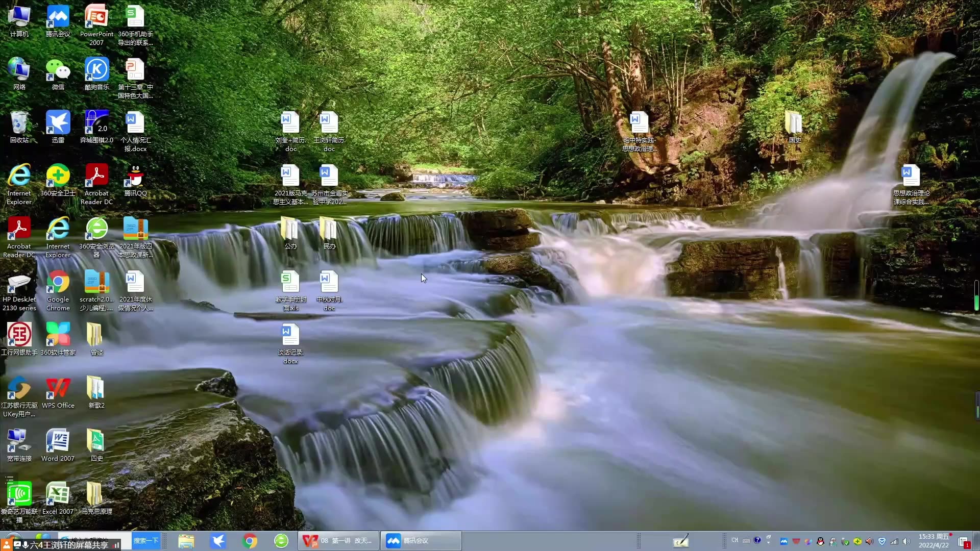The image size is (980, 551).
Task: Open the clock showing 15:33 2022/4/22
Action: tap(934, 541)
